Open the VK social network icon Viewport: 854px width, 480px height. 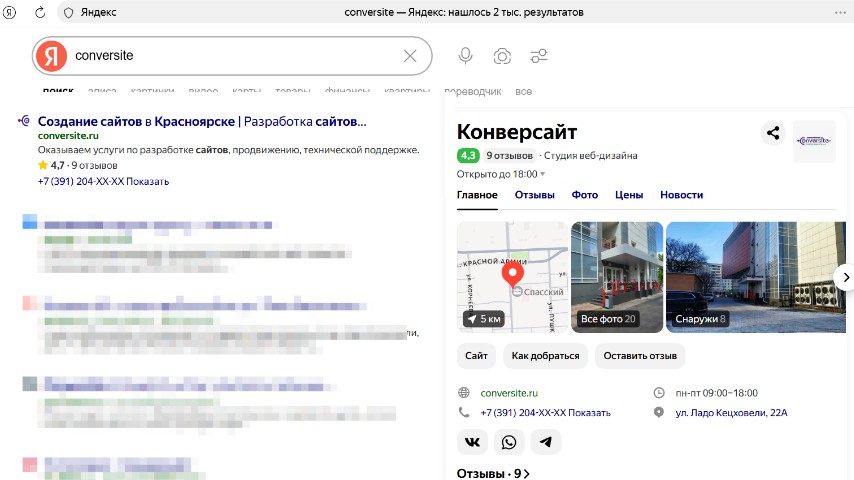click(472, 442)
